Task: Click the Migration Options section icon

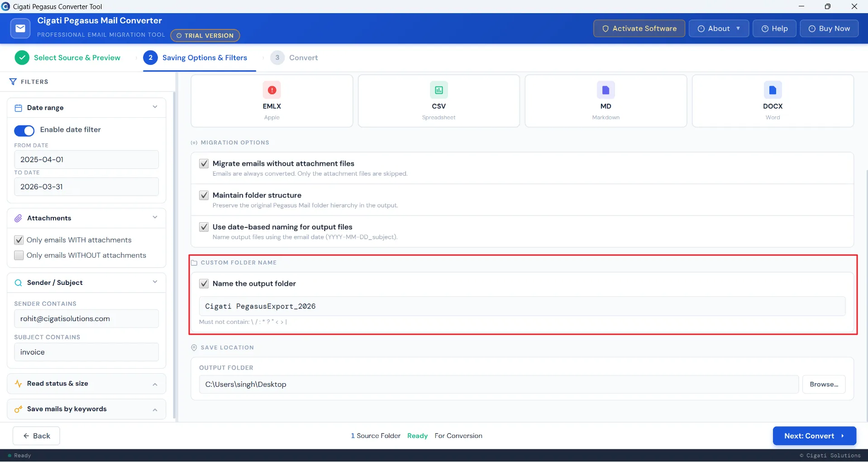Action: pos(194,143)
